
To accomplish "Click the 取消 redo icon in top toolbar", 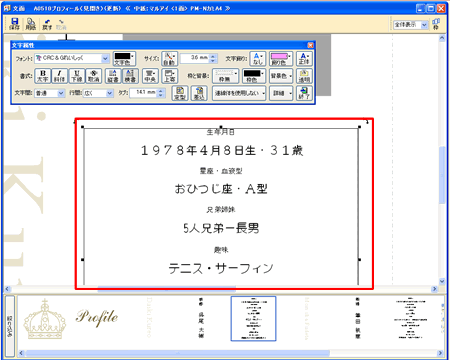I will (x=61, y=24).
